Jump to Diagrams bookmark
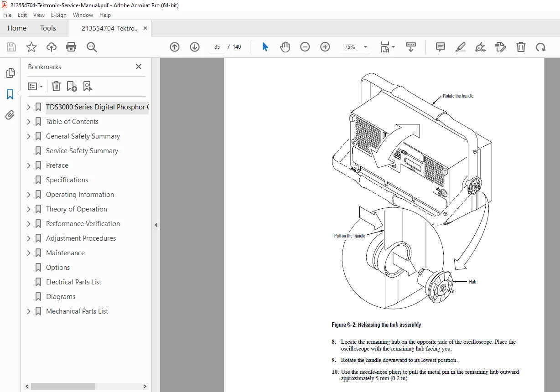 (x=61, y=297)
